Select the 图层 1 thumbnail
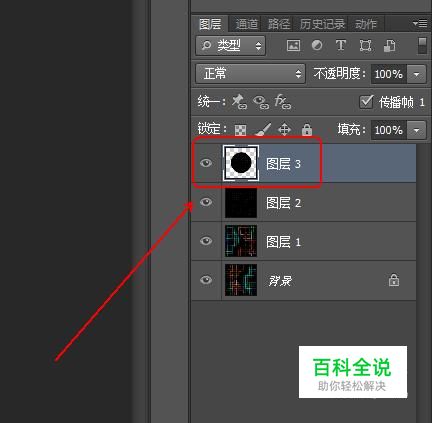Viewport: 432px width, 423px height. (x=241, y=241)
